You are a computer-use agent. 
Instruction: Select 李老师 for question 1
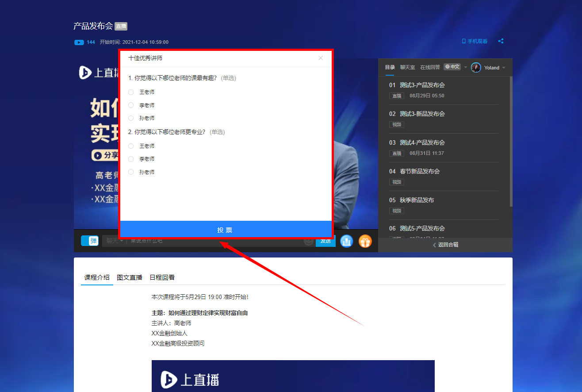[x=131, y=105]
